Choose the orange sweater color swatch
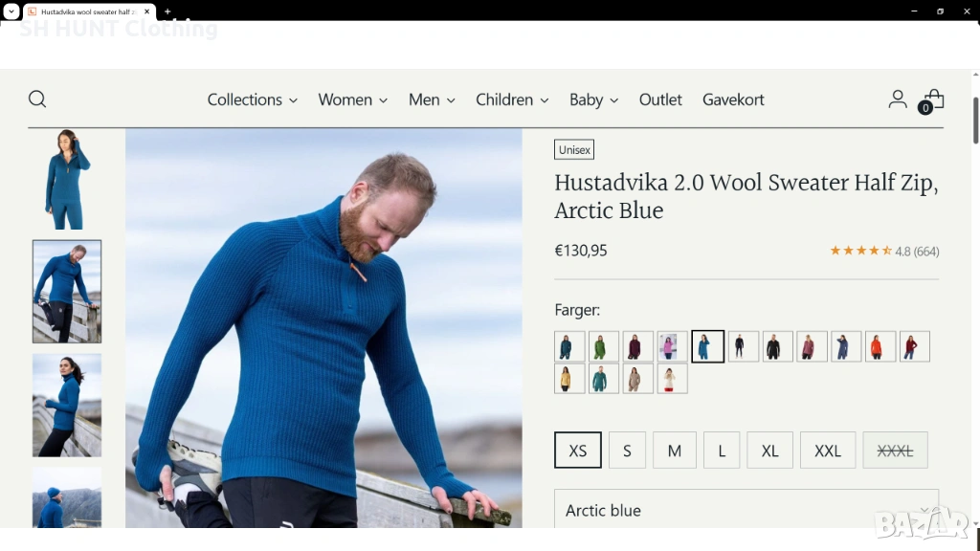 coord(880,346)
